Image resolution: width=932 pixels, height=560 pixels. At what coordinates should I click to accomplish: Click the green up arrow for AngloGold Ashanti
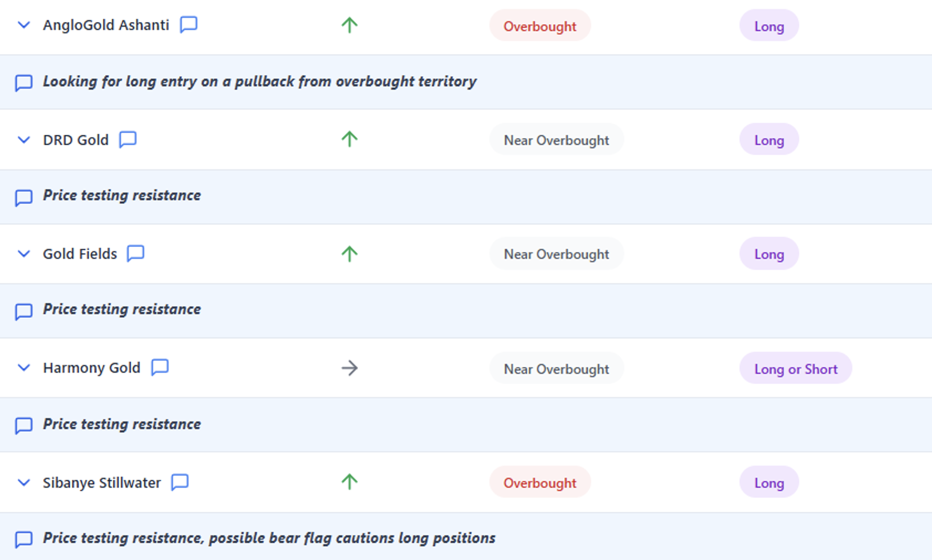click(x=349, y=25)
